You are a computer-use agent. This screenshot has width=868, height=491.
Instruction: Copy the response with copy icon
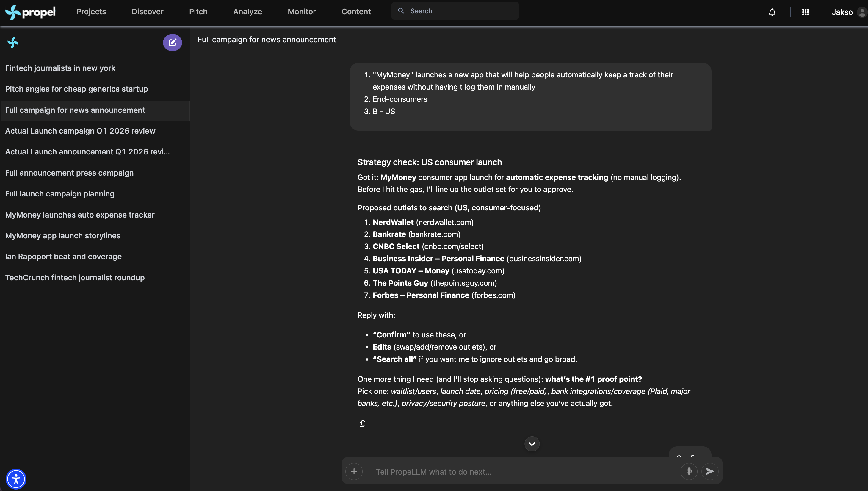coord(362,423)
